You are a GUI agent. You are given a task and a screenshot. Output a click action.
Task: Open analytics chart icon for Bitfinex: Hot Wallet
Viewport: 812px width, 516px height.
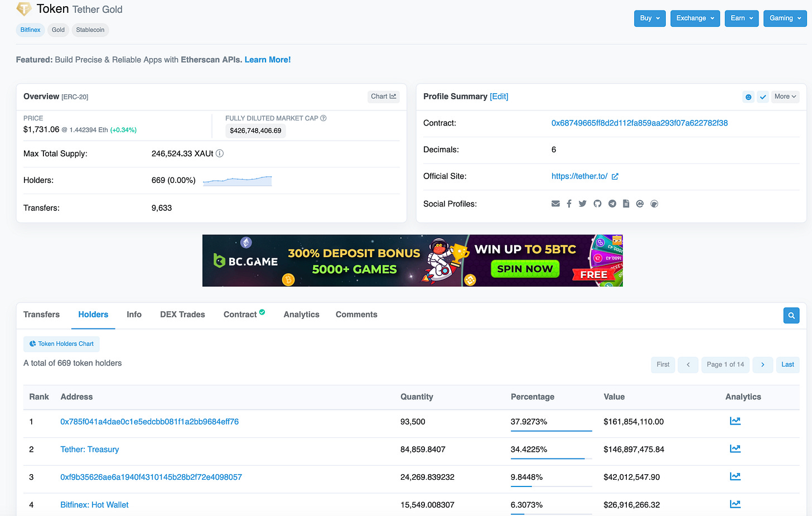tap(735, 504)
